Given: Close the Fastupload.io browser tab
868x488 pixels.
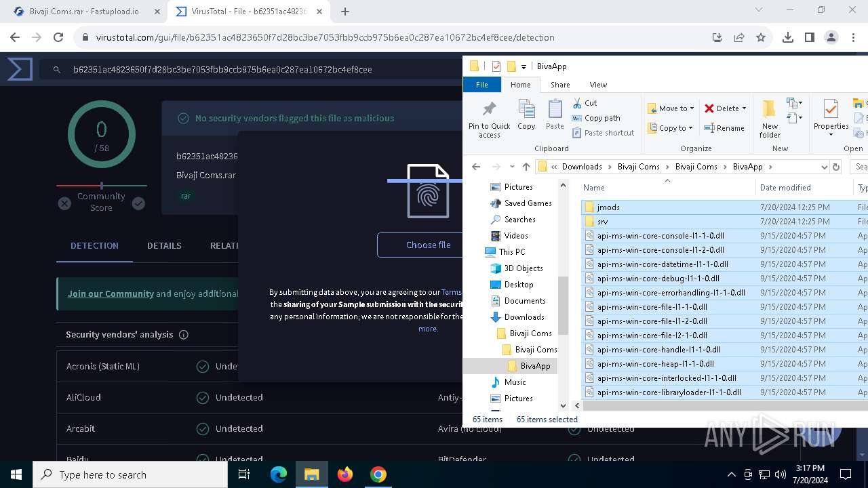Looking at the screenshot, I should click(157, 12).
